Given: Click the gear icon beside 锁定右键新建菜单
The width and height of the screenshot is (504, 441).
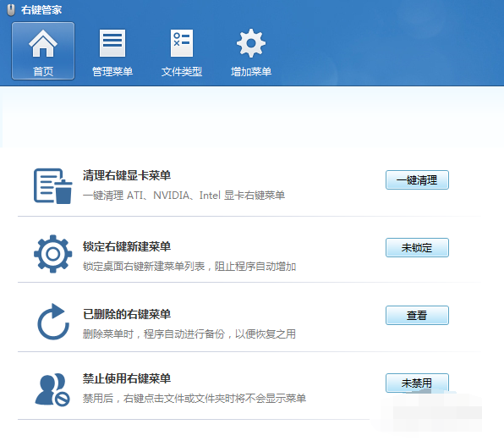Looking at the screenshot, I should click(x=53, y=254).
